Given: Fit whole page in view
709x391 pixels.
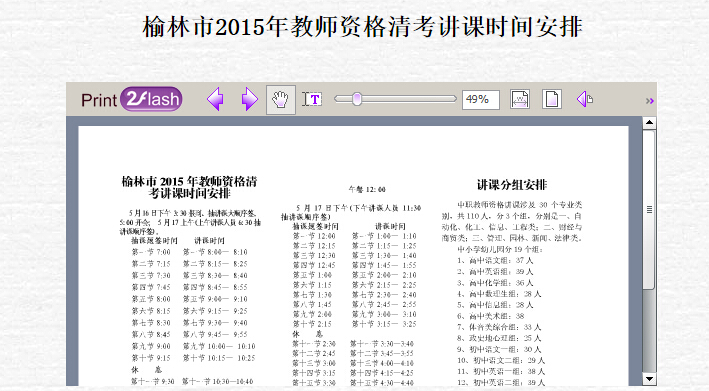Looking at the screenshot, I should [x=552, y=99].
